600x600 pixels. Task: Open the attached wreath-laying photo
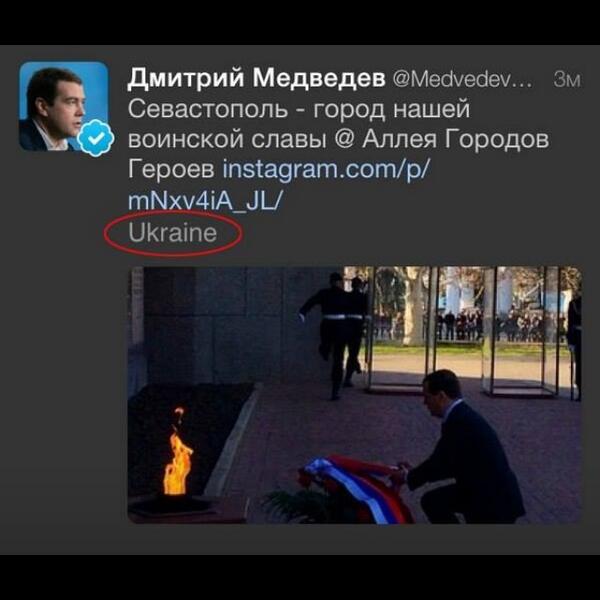355,395
